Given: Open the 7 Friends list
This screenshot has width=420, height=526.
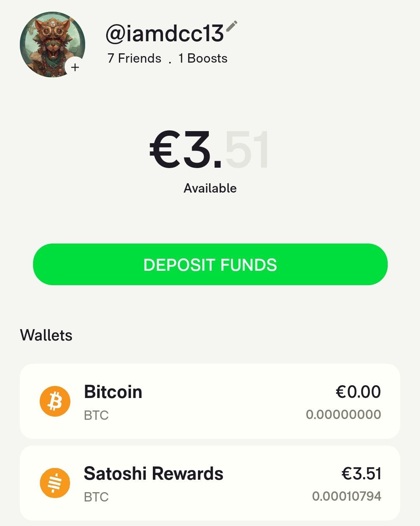Looking at the screenshot, I should pos(134,58).
